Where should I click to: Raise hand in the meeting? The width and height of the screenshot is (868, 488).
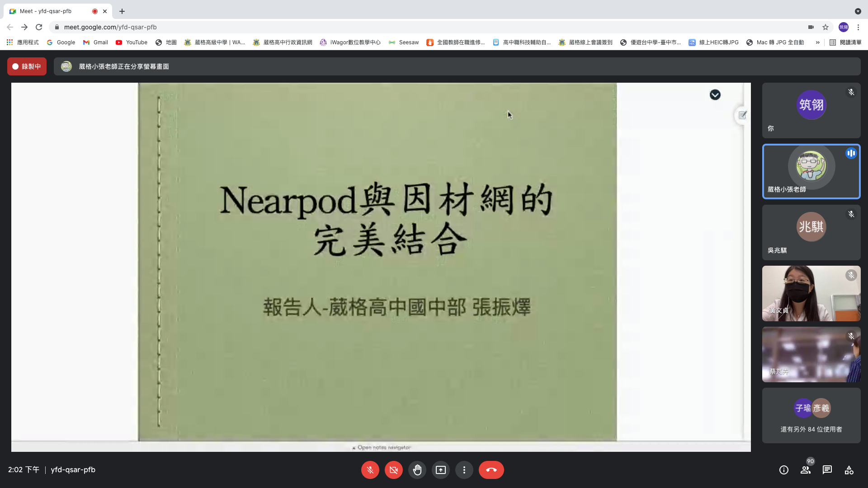coord(417,470)
